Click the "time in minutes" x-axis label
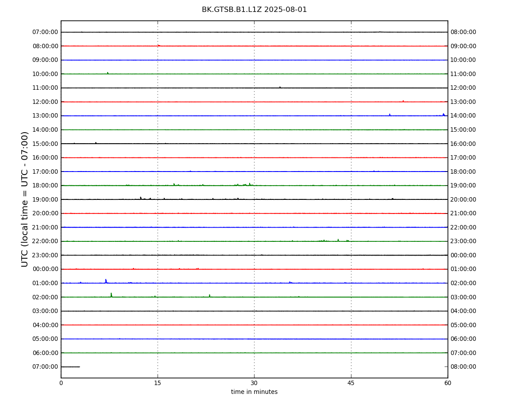509x420 pixels. (x=254, y=392)
